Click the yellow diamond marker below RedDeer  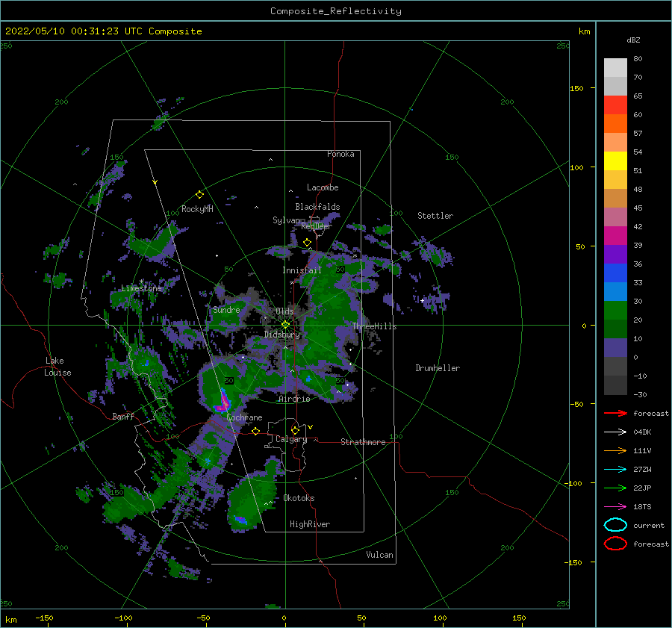coord(307,243)
